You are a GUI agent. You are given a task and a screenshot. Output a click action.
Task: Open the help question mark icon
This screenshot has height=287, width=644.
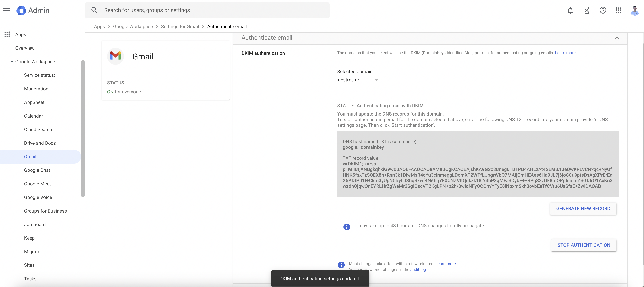click(x=603, y=10)
